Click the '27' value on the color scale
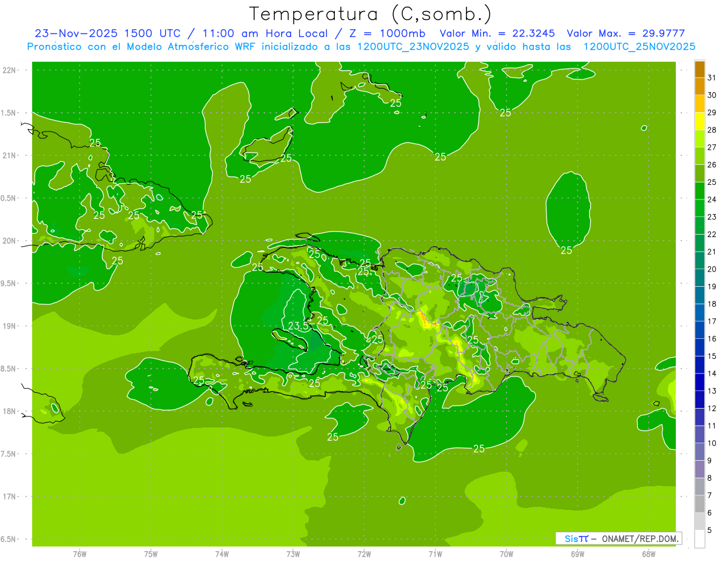The height and width of the screenshot is (562, 728). click(712, 147)
